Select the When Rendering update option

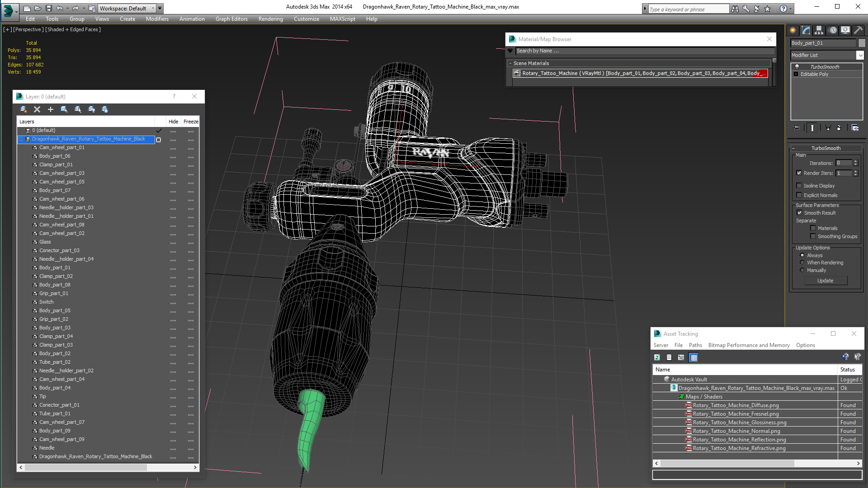(802, 263)
